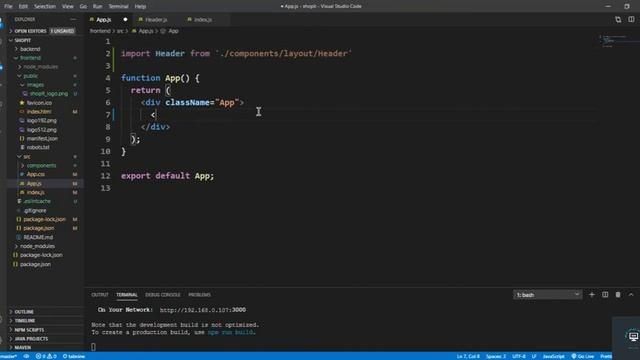This screenshot has height=360, width=640.
Task: Open Explorer more actions ellipsis
Action: coord(73,19)
